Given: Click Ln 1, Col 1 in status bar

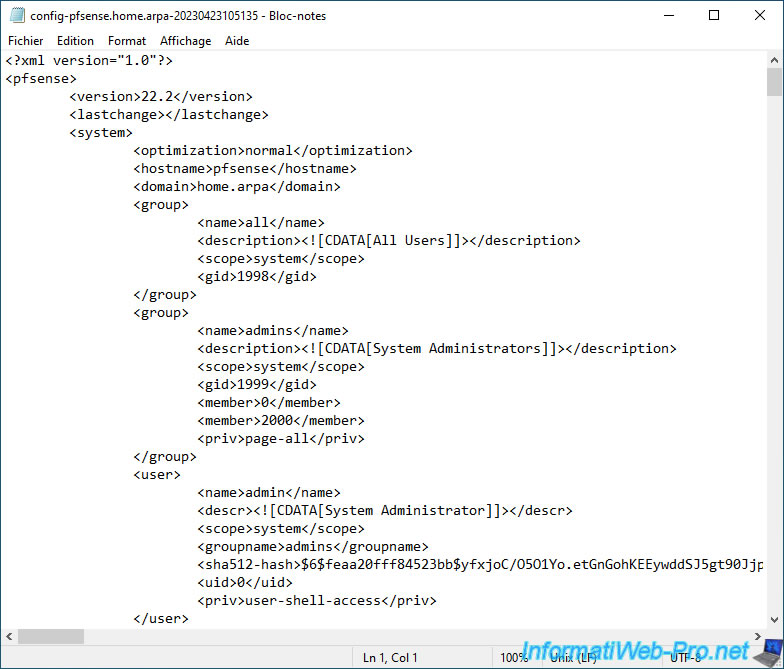Looking at the screenshot, I should (390, 658).
